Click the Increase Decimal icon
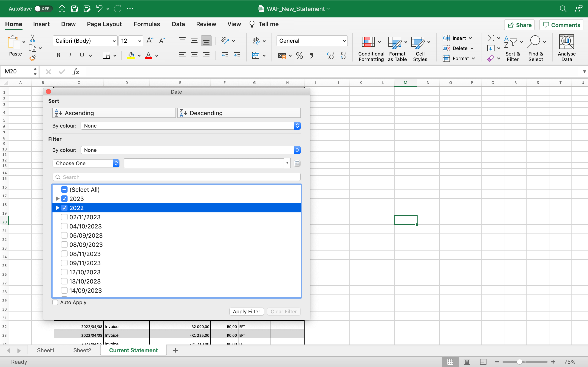The height and width of the screenshot is (367, 588). point(330,56)
